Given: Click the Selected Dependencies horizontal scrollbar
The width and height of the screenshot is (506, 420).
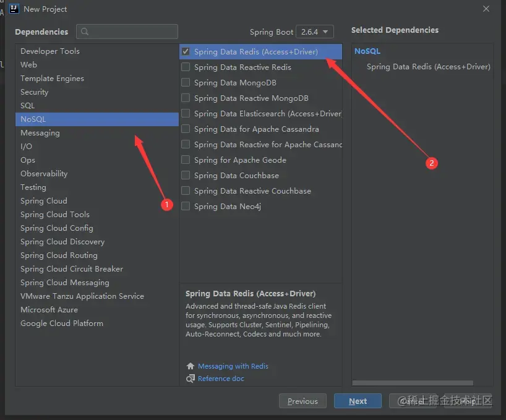Looking at the screenshot, I should pyautogui.click(x=413, y=383).
